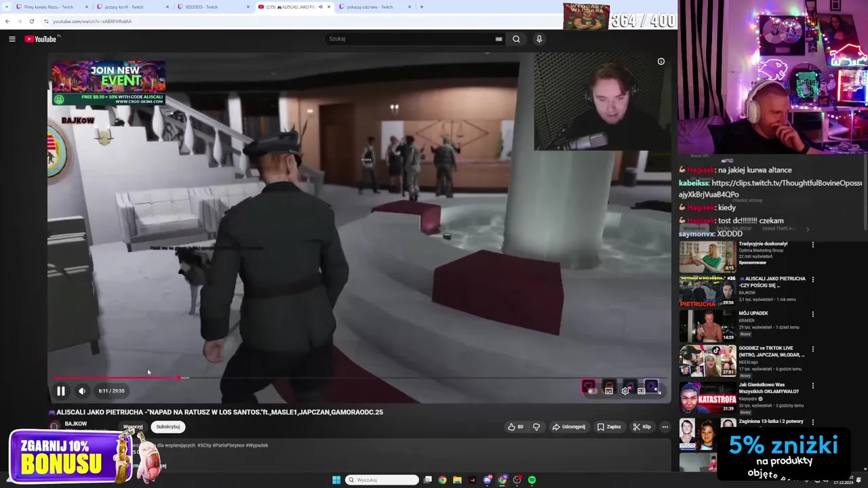This screenshot has height=488, width=868.
Task: Mute the video using the speaker icon
Action: 82,391
